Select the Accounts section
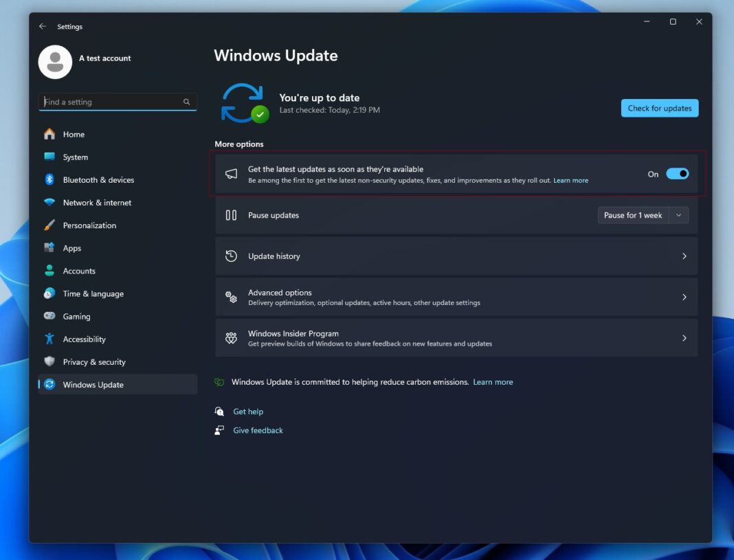The height and width of the screenshot is (560, 734). 78,270
